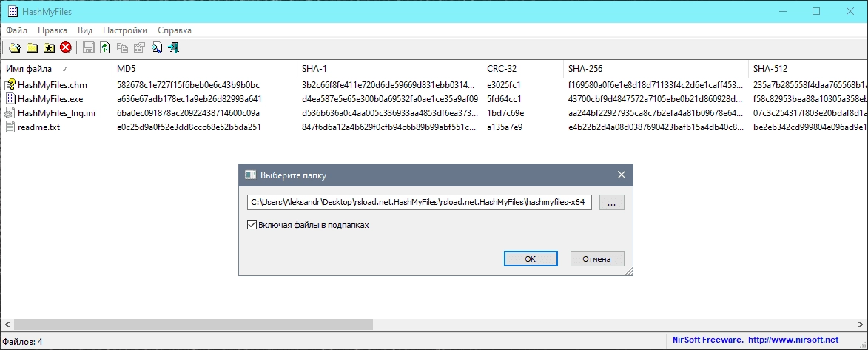Sort by the CRC-32 column header
Screen dimensions: 868x350
pyautogui.click(x=522, y=69)
